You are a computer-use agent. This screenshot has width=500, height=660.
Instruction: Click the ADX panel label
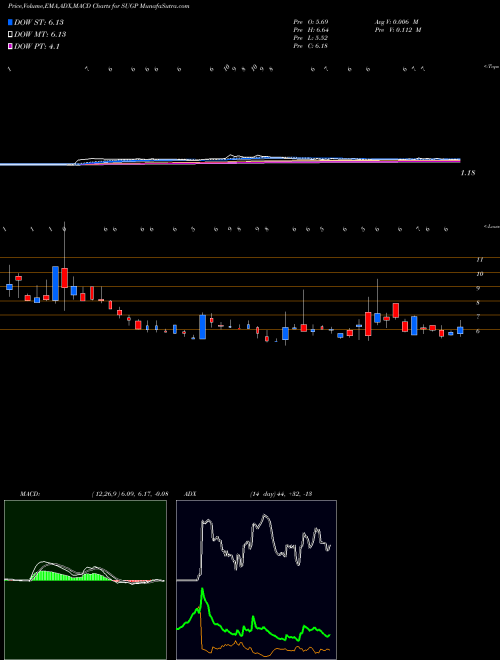point(188,493)
